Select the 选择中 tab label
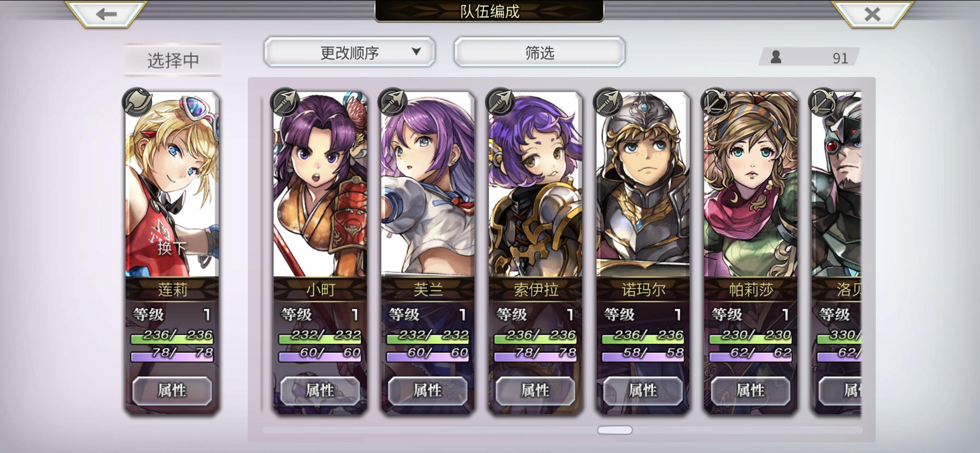Viewport: 980px width, 453px height. [173, 60]
